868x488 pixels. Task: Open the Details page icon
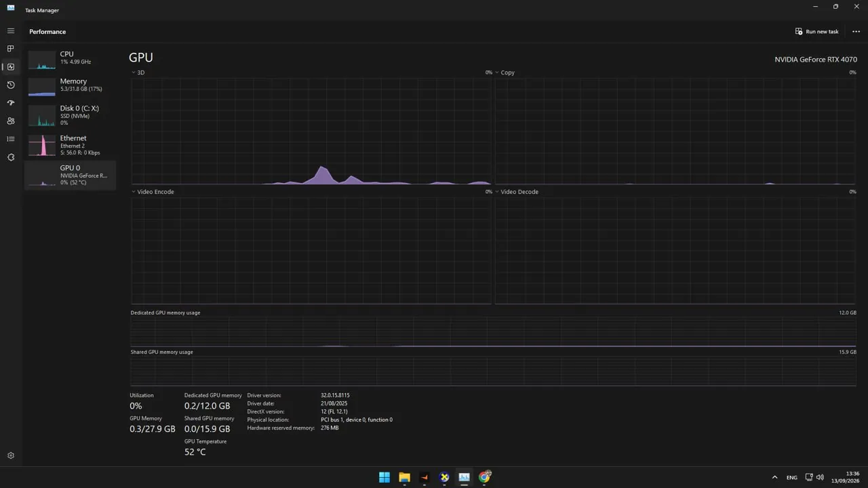(x=11, y=139)
